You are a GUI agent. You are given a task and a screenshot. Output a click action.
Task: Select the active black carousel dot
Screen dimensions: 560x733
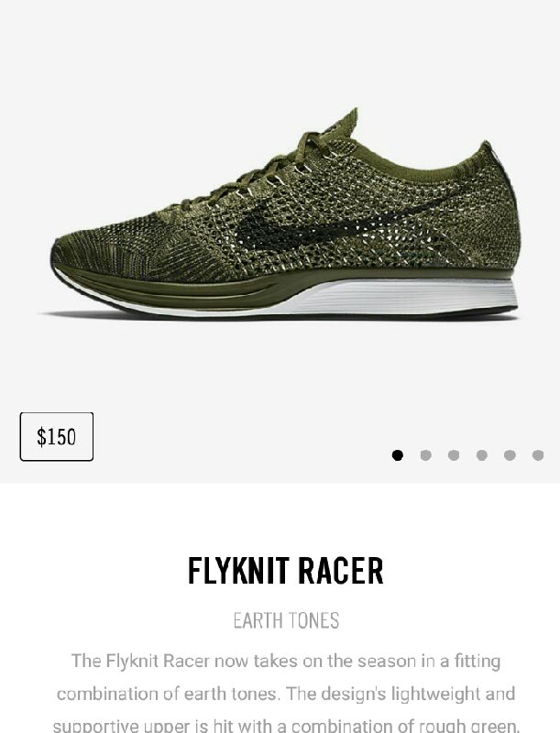[398, 455]
